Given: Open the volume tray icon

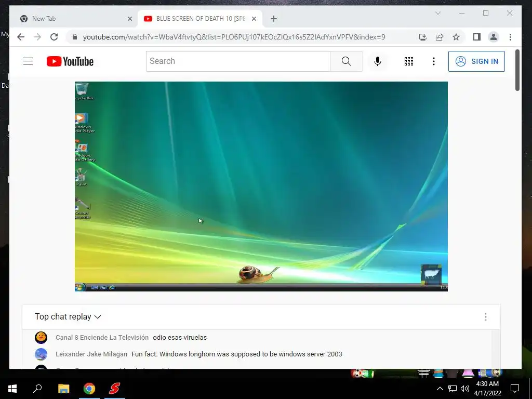Looking at the screenshot, I should click(x=465, y=389).
